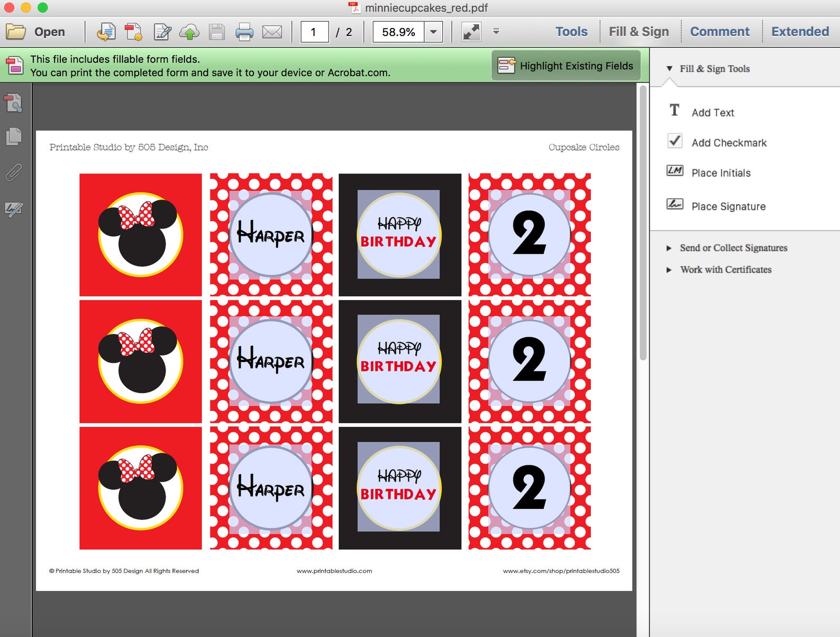Click the Open folder icon

tap(16, 32)
